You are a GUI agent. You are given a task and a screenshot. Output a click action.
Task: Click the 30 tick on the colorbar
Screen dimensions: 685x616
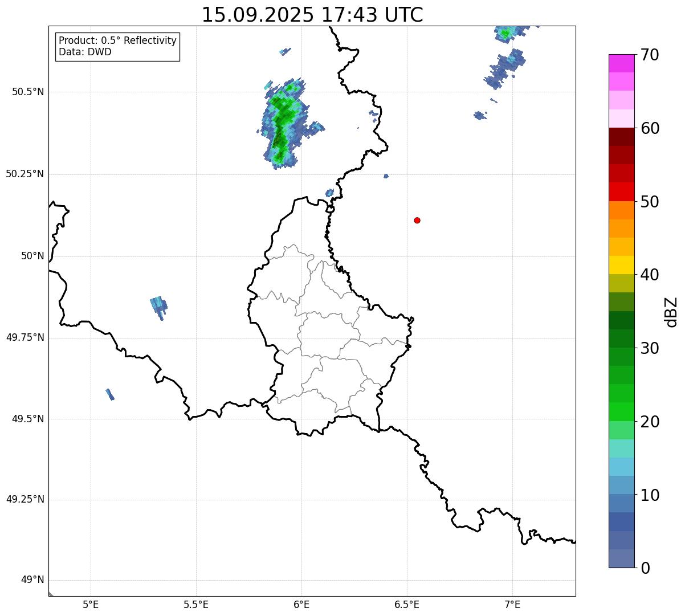(650, 348)
